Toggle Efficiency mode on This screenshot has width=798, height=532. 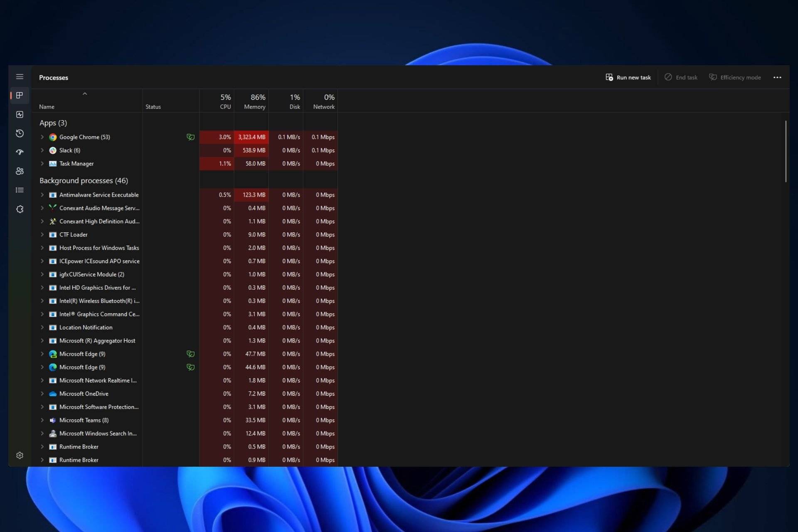[736, 77]
